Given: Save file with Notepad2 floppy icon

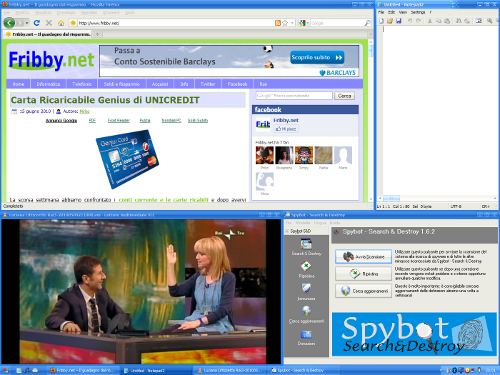Looking at the screenshot, I should click(398, 21).
